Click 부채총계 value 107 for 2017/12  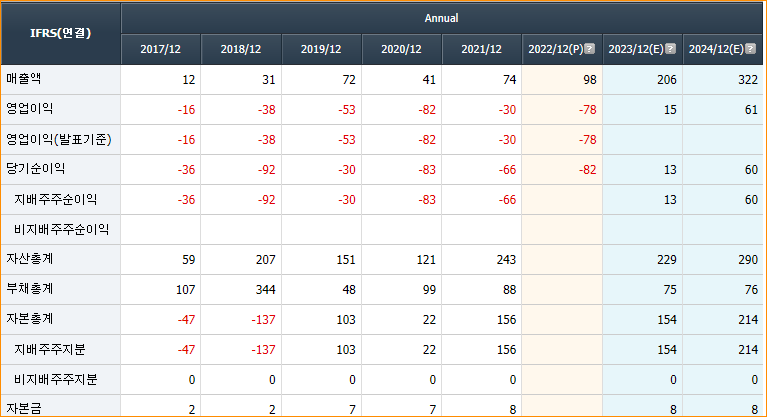(185, 290)
